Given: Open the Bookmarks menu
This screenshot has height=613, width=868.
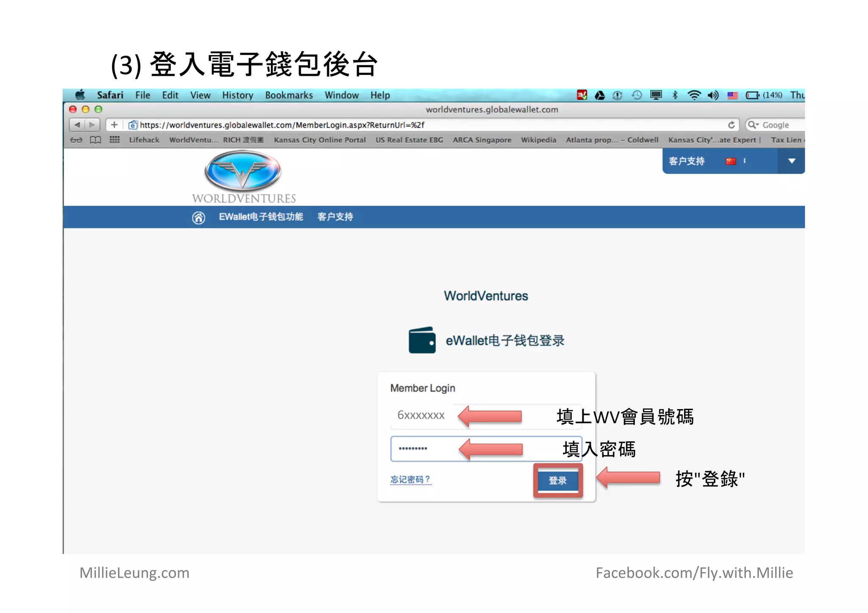Looking at the screenshot, I should tap(289, 95).
